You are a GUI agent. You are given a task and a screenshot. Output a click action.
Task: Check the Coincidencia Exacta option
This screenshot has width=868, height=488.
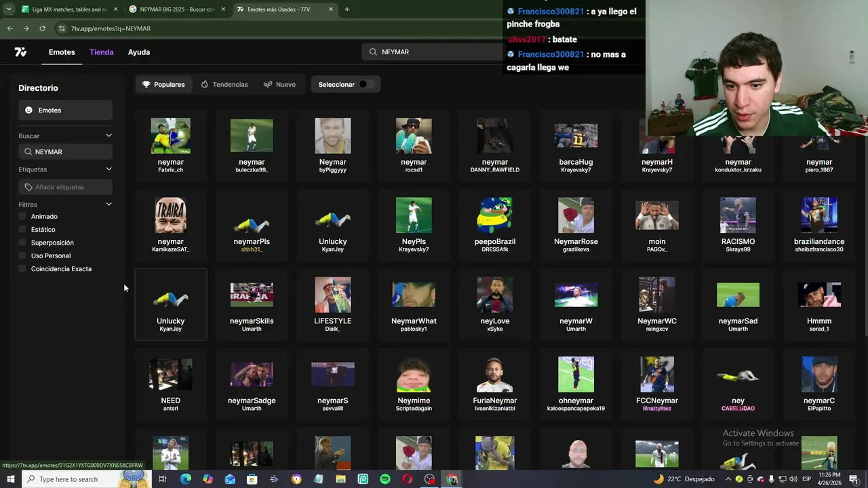point(22,269)
